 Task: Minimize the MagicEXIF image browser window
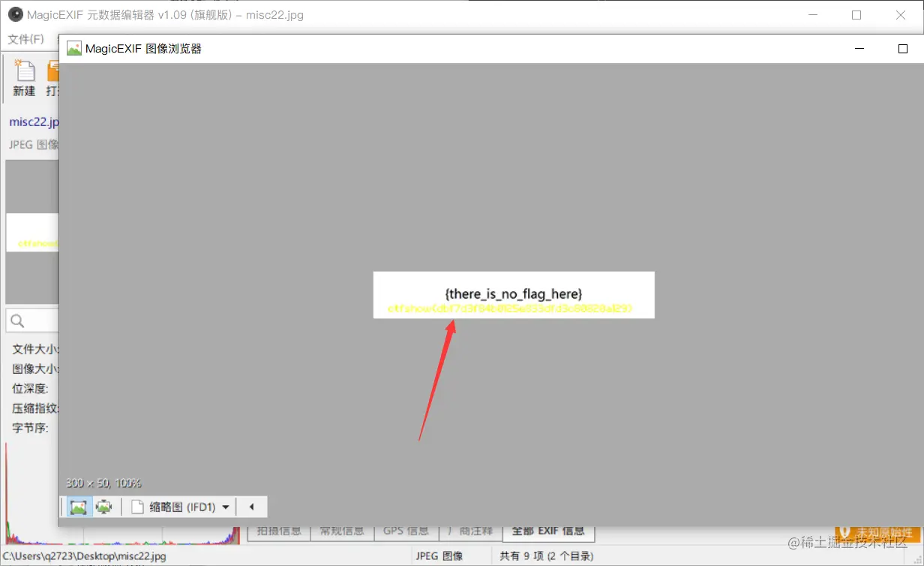(x=860, y=49)
